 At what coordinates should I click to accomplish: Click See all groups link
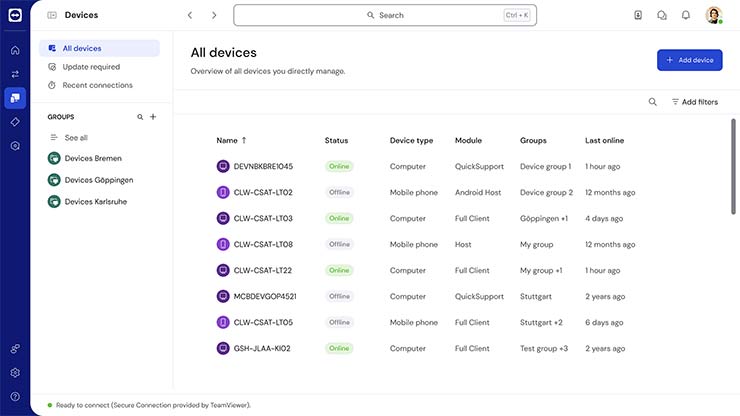[x=76, y=137]
